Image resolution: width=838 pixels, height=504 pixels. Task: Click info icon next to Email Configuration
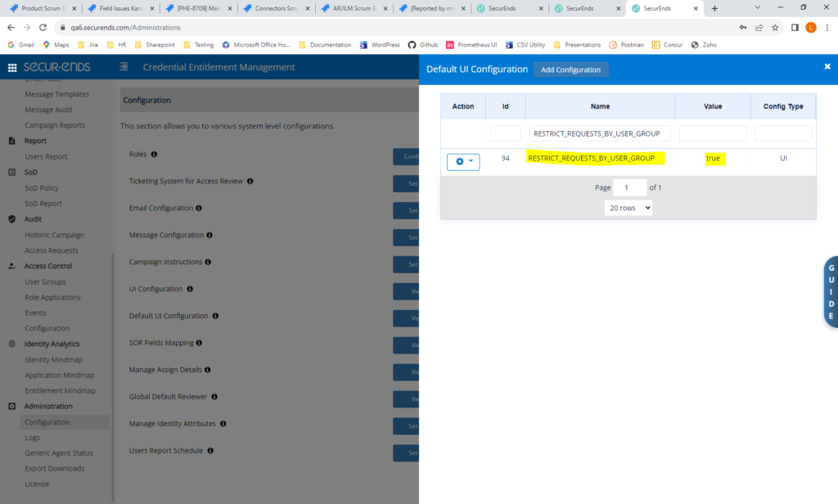(199, 209)
